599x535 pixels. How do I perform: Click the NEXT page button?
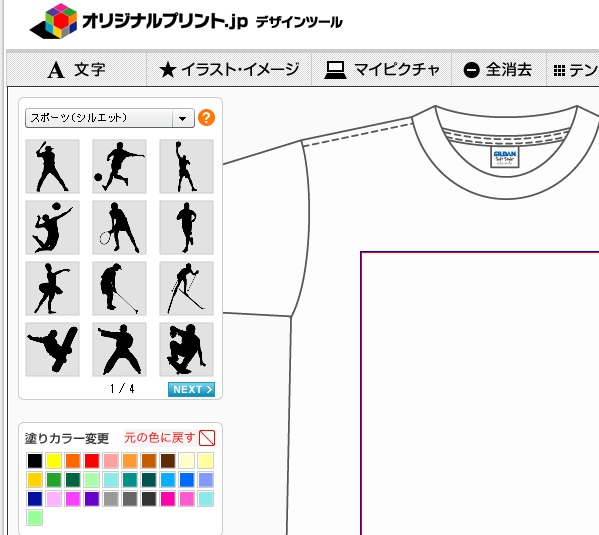(x=191, y=389)
